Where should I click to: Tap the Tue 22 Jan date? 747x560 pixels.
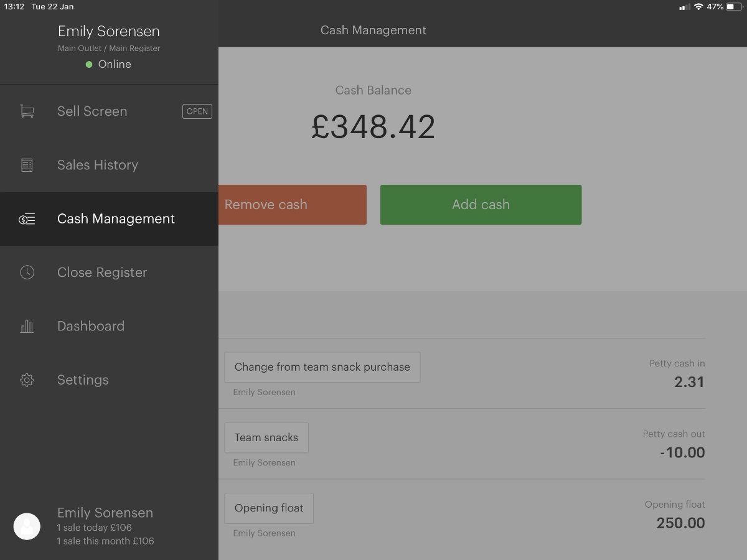click(52, 7)
